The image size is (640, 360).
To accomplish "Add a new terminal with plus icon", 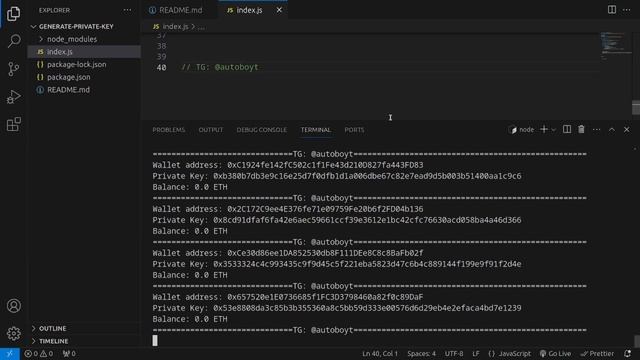I will pos(544,129).
